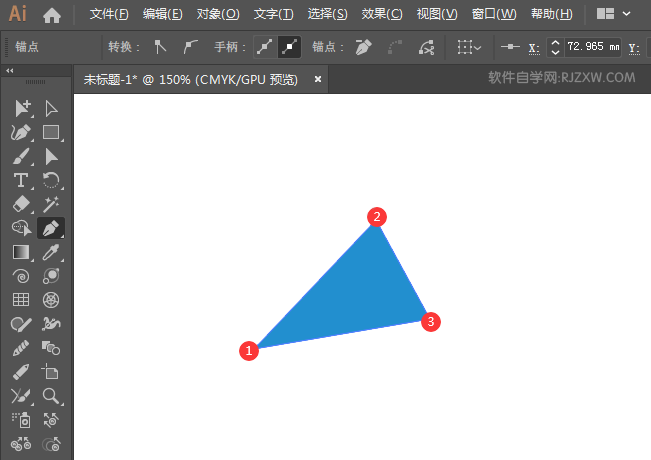Screen dimensions: 651x460
Task: Toggle show handles for multiple anchor points
Action: 265,47
